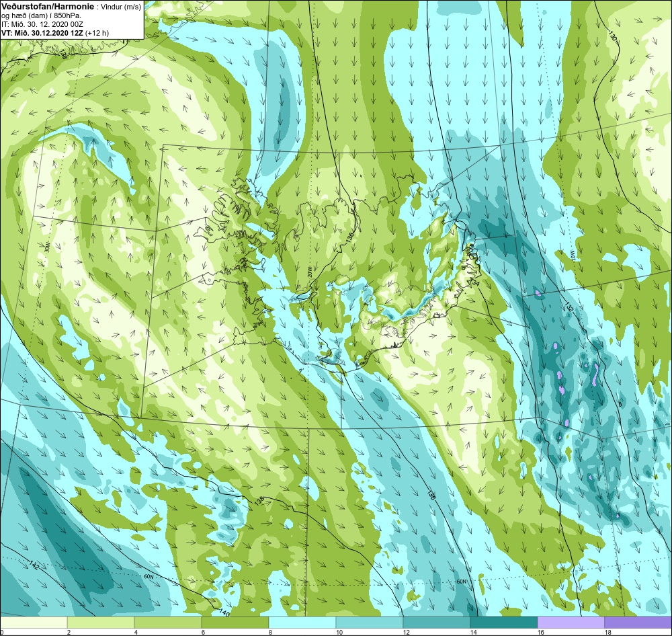
Task: Click the 8–10 m/s light cyan legend swatch
Action: click(x=302, y=623)
